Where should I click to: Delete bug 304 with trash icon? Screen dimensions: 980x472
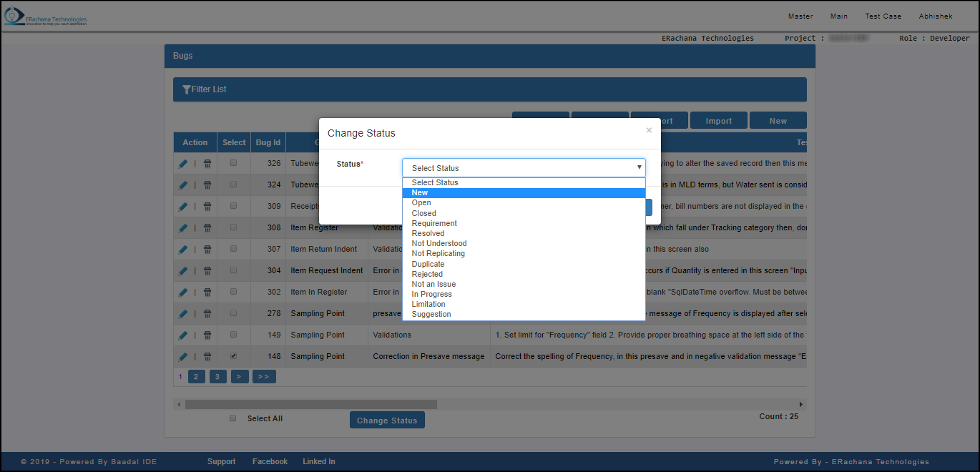click(x=207, y=271)
